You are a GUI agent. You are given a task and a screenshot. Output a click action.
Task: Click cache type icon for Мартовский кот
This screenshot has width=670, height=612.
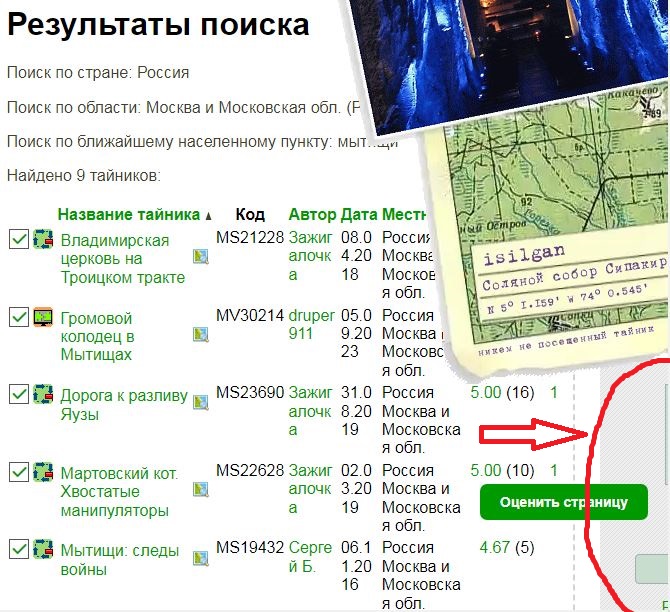(43, 472)
